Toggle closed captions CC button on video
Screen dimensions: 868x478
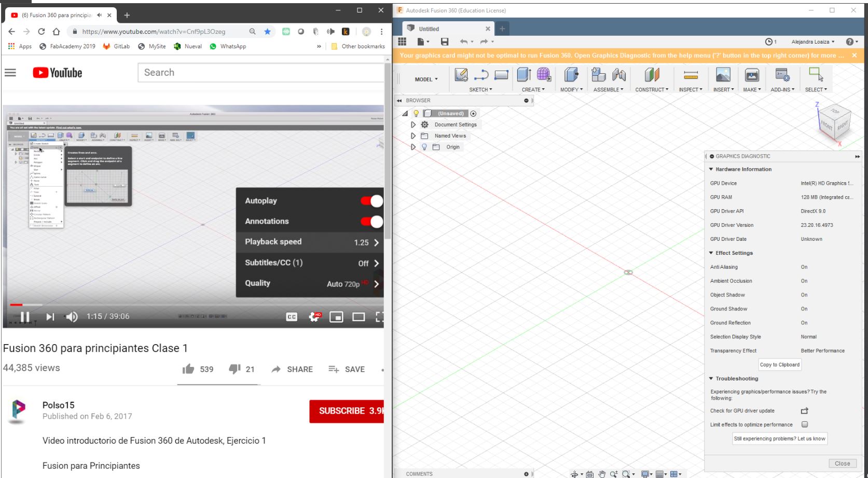(292, 317)
